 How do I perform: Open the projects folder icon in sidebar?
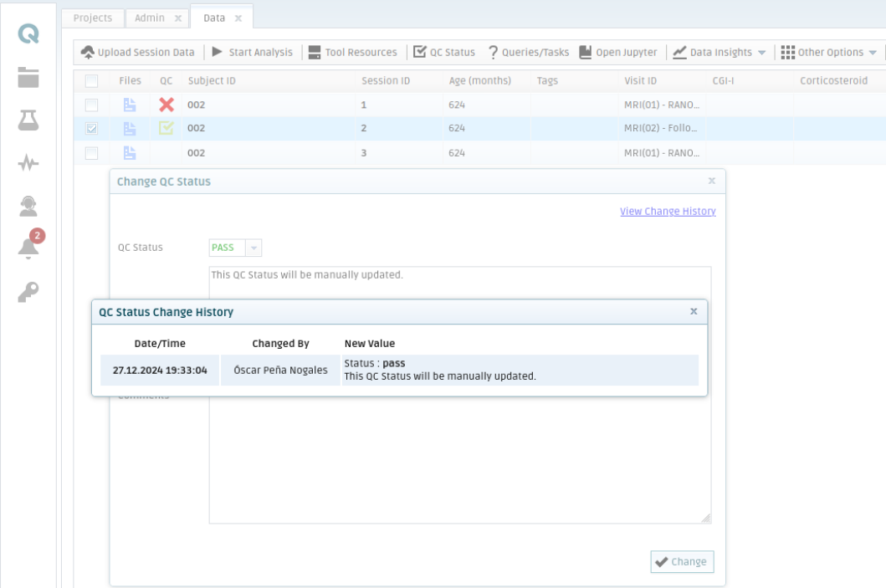(x=28, y=78)
